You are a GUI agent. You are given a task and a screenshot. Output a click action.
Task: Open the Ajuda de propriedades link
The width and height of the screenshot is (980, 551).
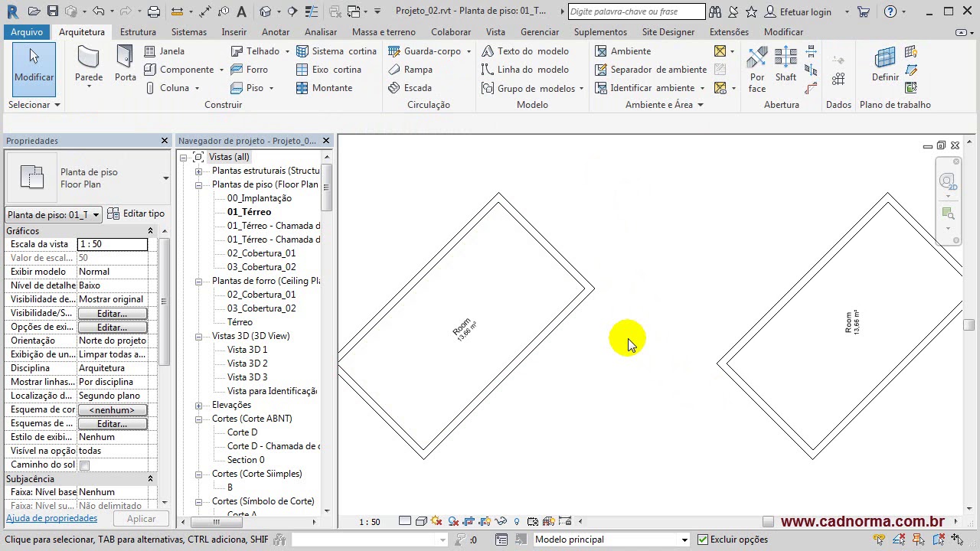(51, 519)
